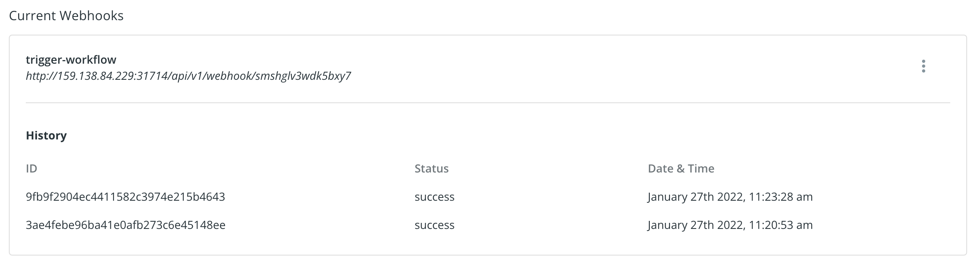
Task: Click the Current Webhooks heading
Action: pos(66,16)
